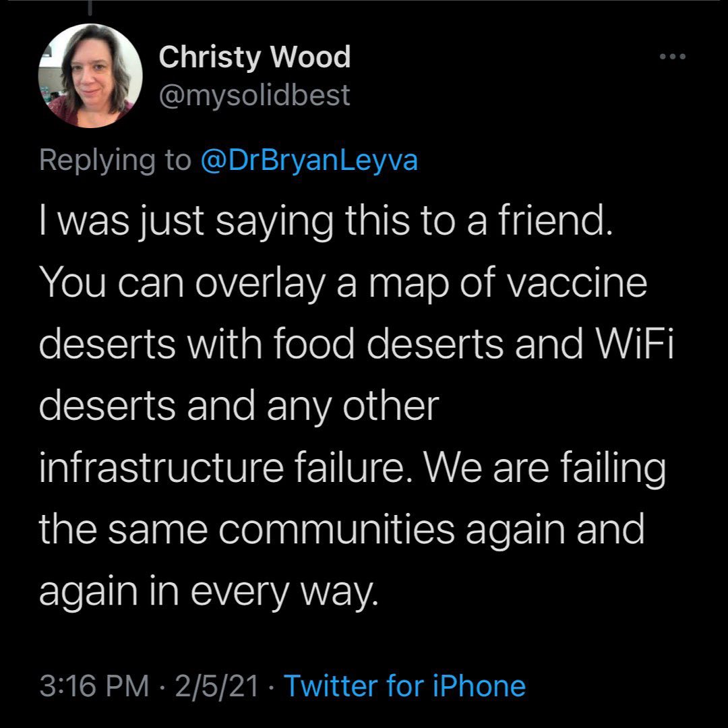Open the @mysolidbest handle
Image resolution: width=728 pixels, height=728 pixels.
pyautogui.click(x=255, y=95)
